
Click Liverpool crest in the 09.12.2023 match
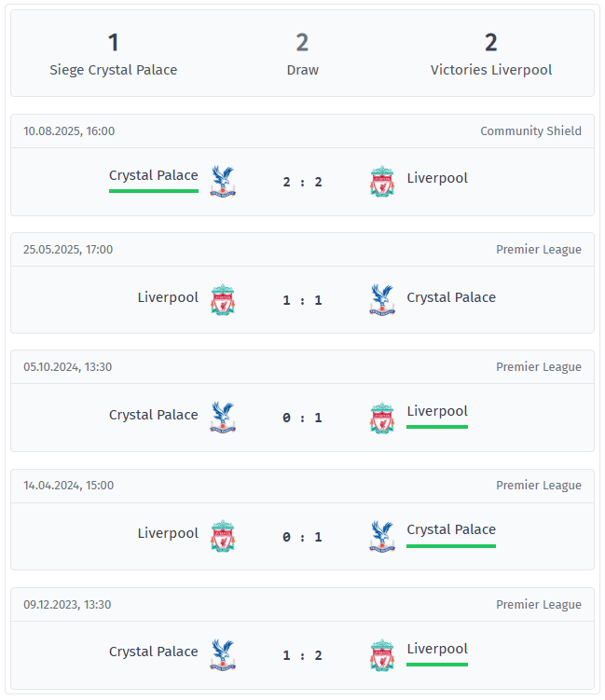point(382,655)
